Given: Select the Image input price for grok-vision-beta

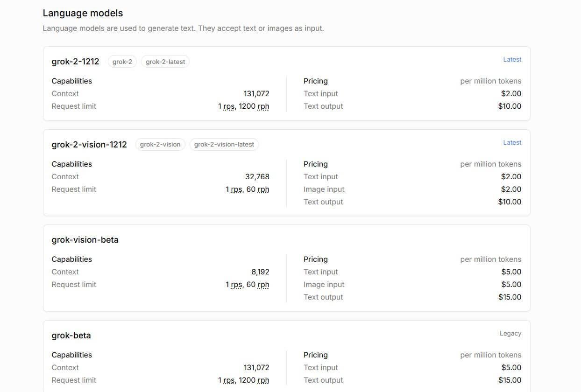Looking at the screenshot, I should pos(510,284).
